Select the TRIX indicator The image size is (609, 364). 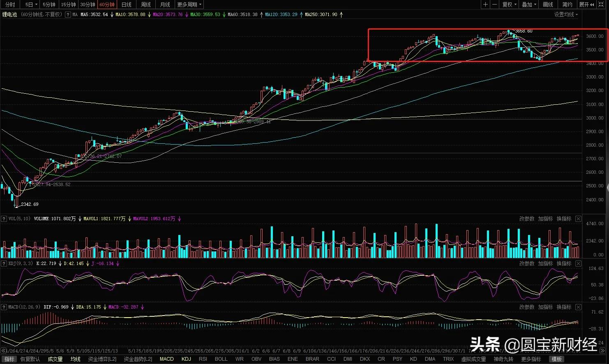(448, 359)
